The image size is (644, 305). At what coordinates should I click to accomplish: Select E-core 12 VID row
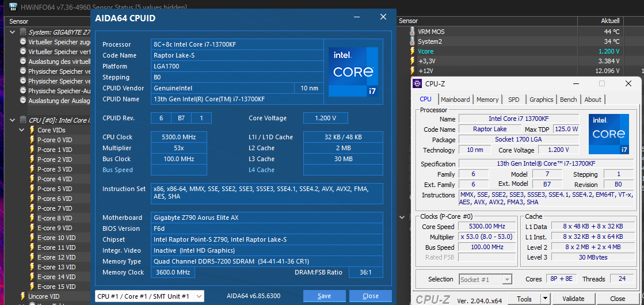click(x=56, y=257)
